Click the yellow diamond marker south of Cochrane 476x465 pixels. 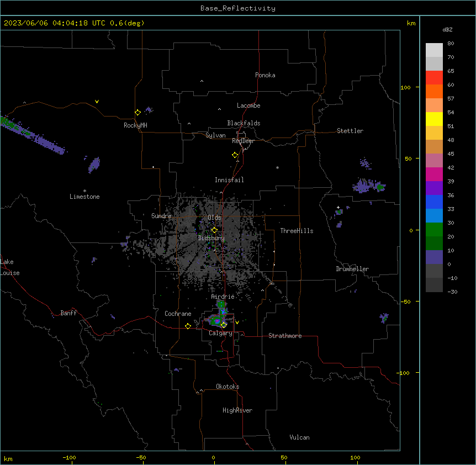188,326
